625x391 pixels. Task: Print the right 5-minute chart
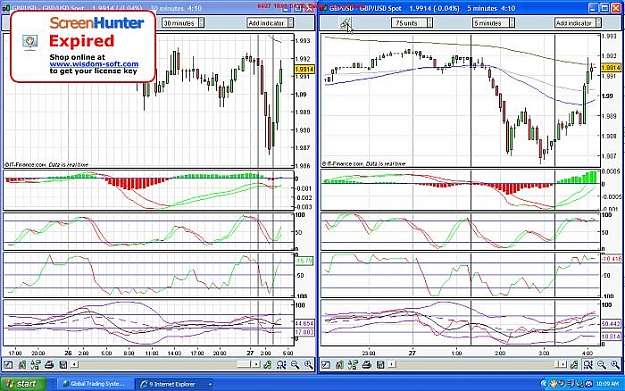tap(367, 364)
